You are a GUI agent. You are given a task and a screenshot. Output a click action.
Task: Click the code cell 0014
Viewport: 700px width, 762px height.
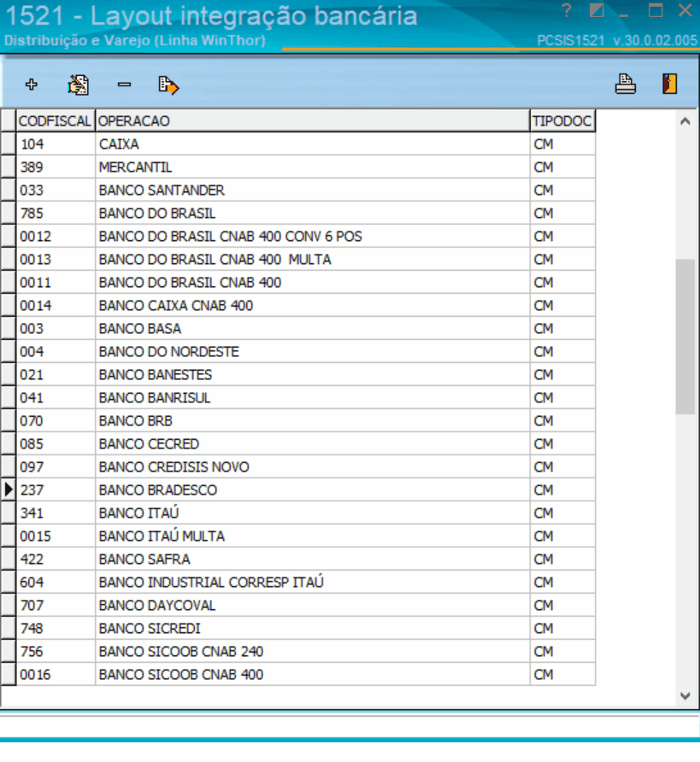pos(56,306)
